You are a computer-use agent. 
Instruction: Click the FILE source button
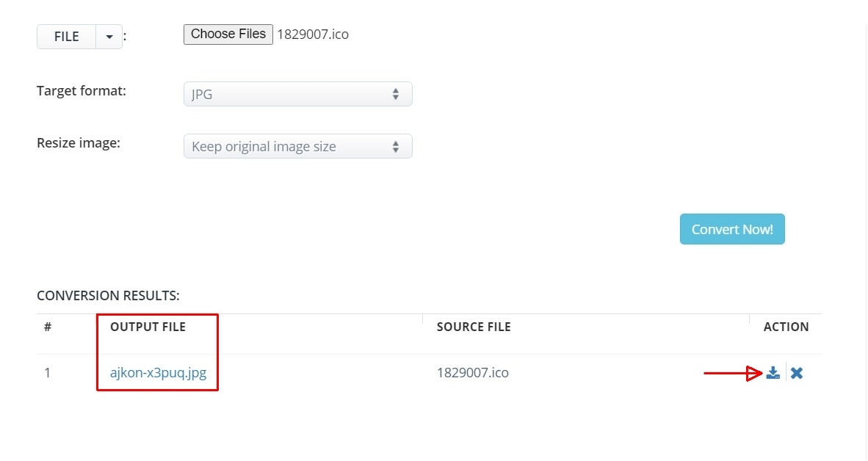pos(66,37)
